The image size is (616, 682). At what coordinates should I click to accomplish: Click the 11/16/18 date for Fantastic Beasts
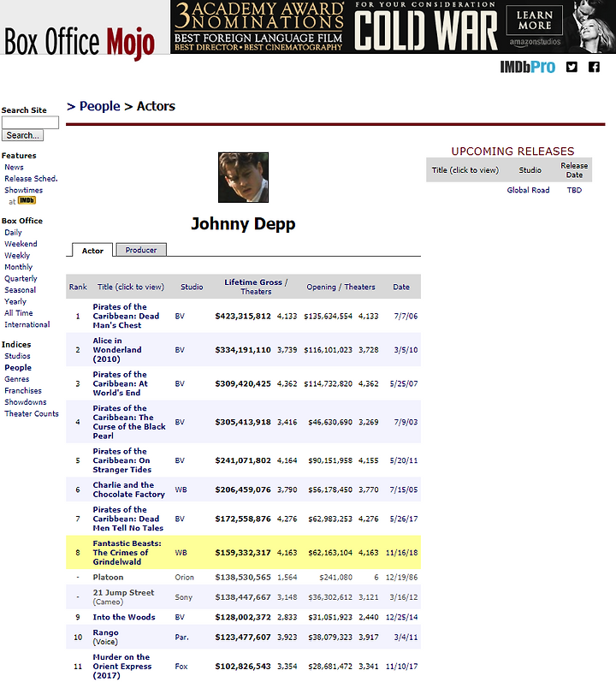tap(401, 553)
